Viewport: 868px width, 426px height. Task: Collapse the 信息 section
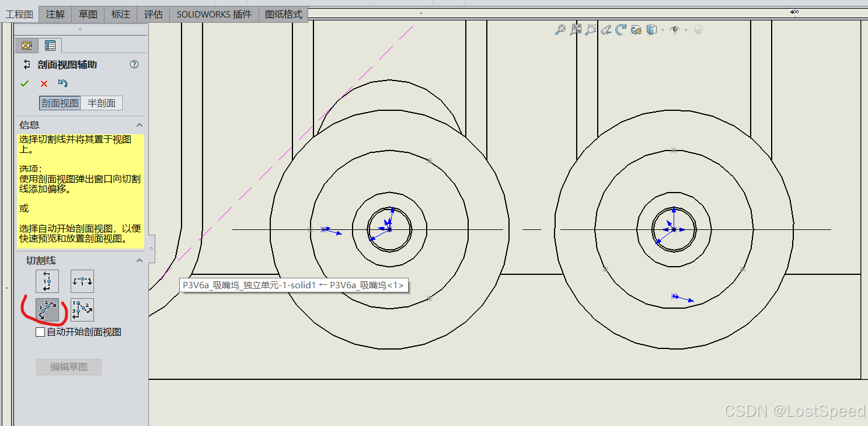(x=140, y=125)
